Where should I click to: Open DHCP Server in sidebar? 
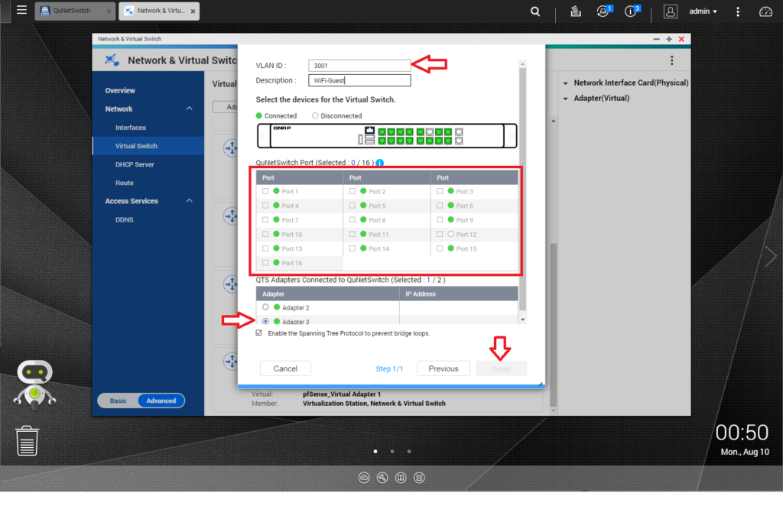pos(135,164)
